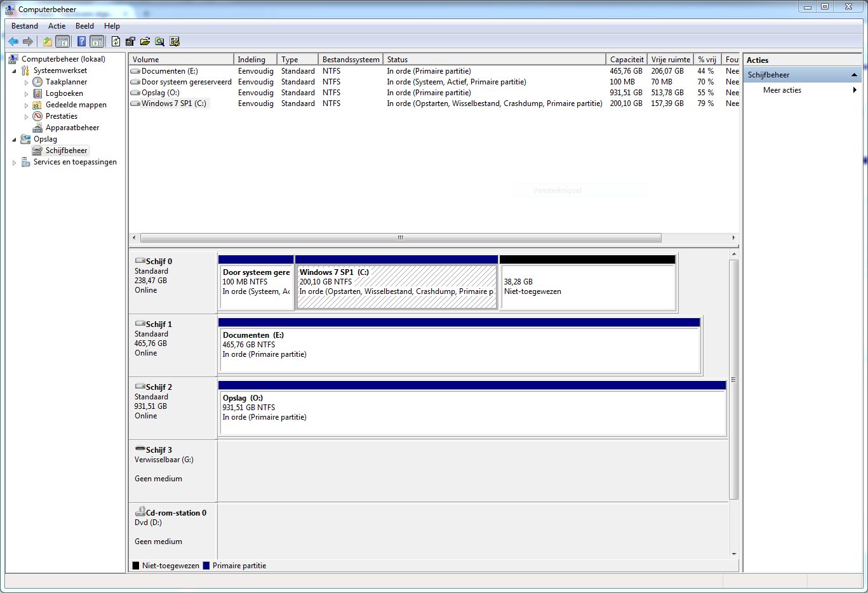
Task: Toggle the Action pane visibility button
Action: tap(97, 42)
